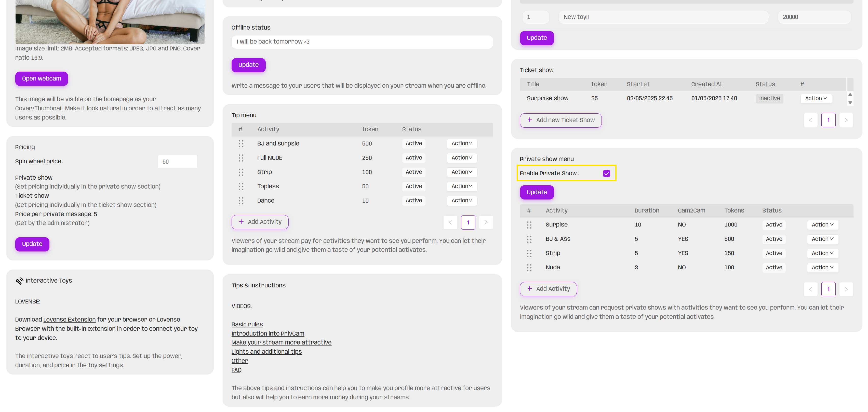The width and height of the screenshot is (868, 412).
Task: Click drag handle for Dance tip activity
Action: coord(241,201)
